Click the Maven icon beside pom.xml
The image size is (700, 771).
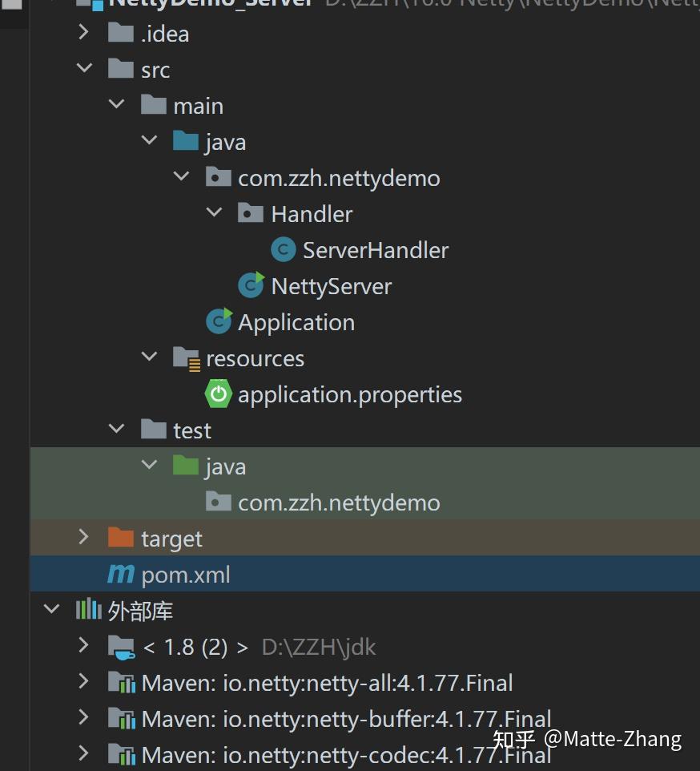[121, 573]
